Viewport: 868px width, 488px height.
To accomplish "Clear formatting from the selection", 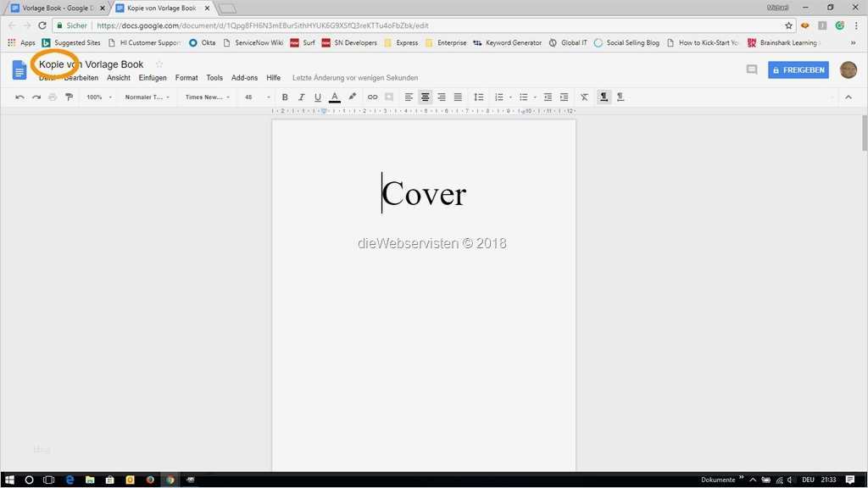I will tap(584, 97).
